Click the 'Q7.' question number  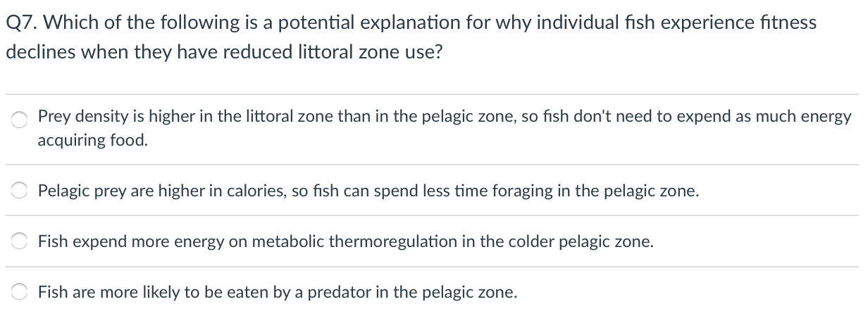[21, 23]
